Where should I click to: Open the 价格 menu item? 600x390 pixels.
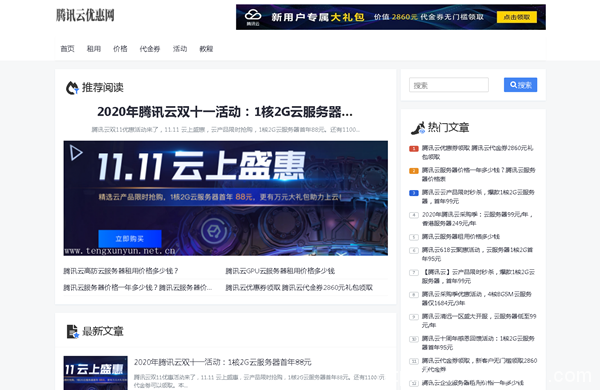click(x=120, y=49)
